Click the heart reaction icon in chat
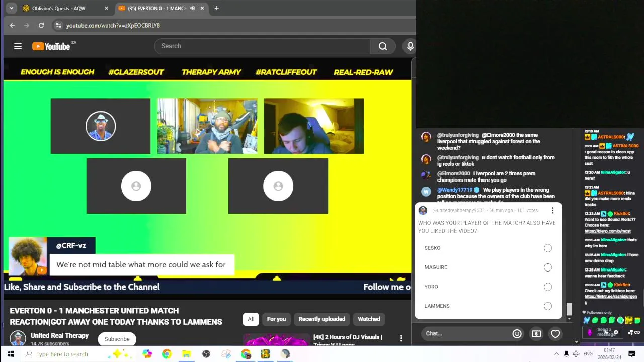Image resolution: width=644 pixels, height=362 pixels. 555,333
